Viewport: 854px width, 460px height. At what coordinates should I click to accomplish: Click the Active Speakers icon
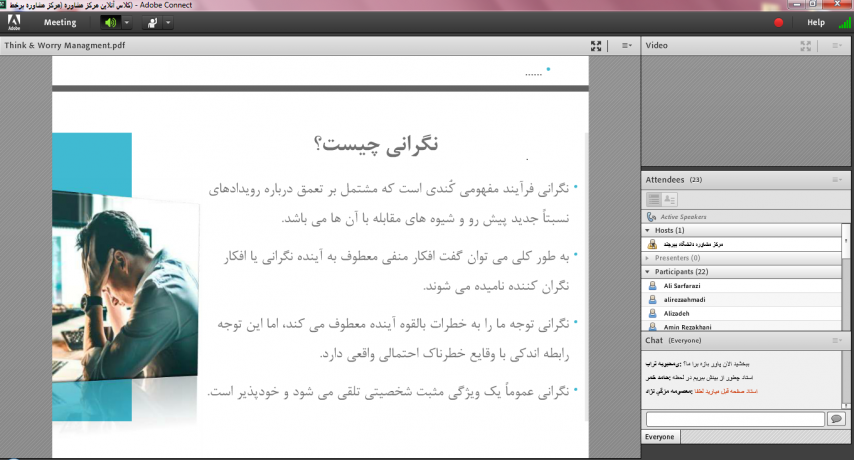pyautogui.click(x=651, y=217)
